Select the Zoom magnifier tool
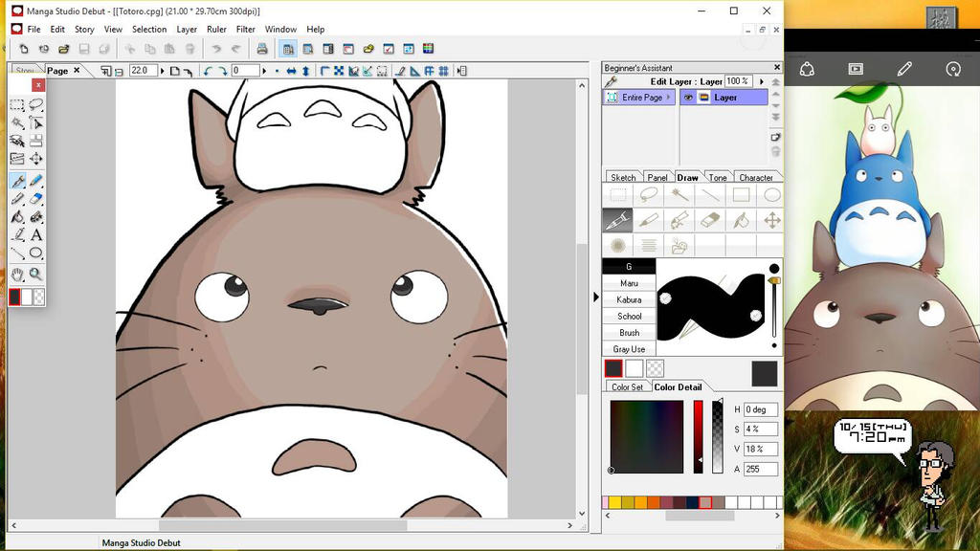980x551 pixels. (x=36, y=275)
